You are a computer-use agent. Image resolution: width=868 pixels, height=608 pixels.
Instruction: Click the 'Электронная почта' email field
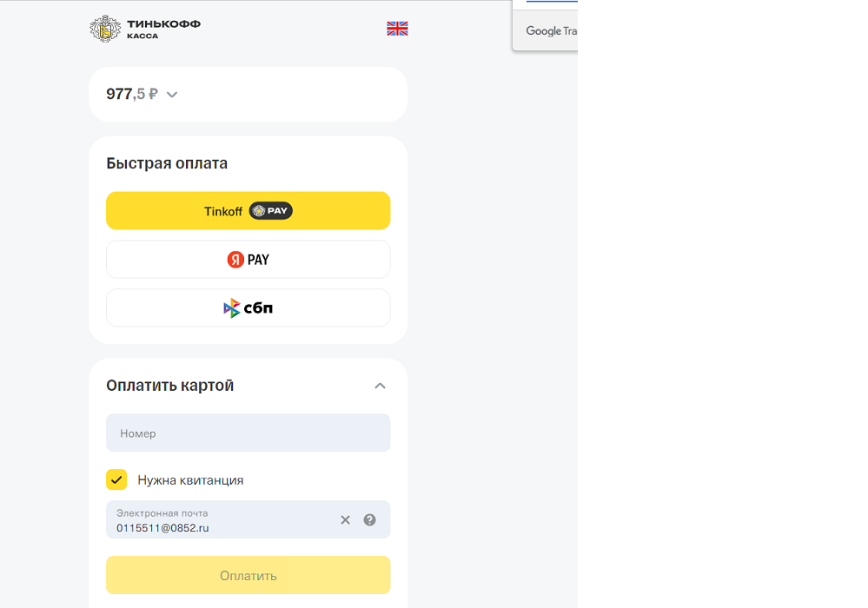click(x=222, y=520)
